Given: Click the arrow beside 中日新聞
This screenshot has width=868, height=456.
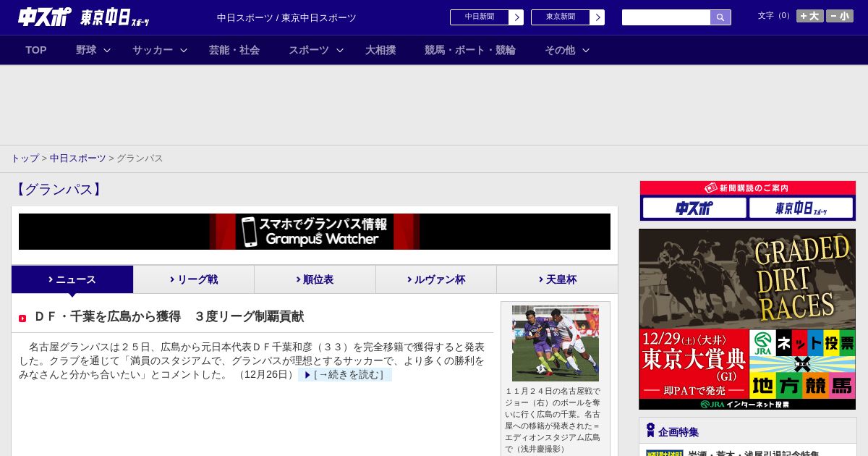Looking at the screenshot, I should click(x=516, y=17).
